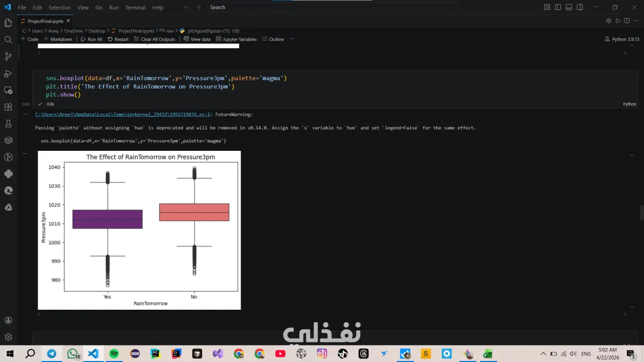Go back with the navigation left arrow
The width and height of the screenshot is (644, 362).
pyautogui.click(x=187, y=7)
